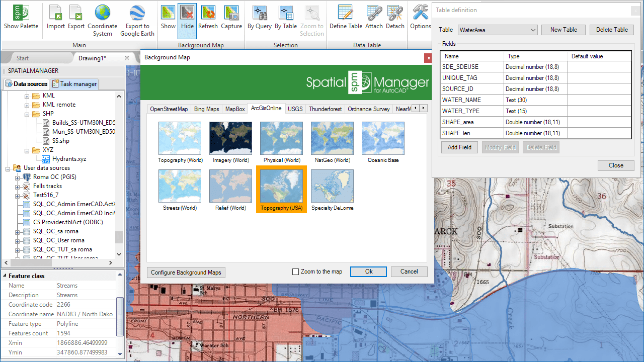Select By Query tool

260,18
